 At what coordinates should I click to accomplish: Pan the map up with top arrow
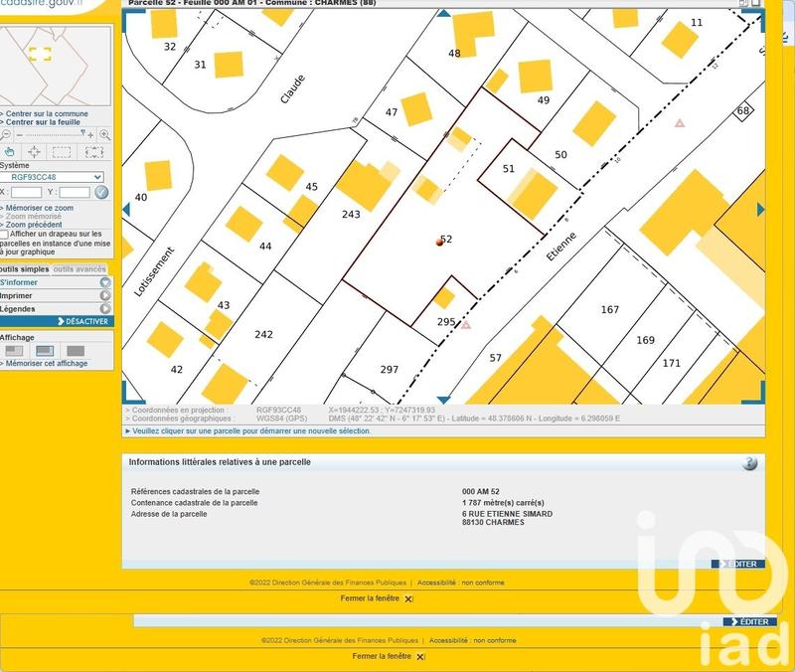click(443, 14)
